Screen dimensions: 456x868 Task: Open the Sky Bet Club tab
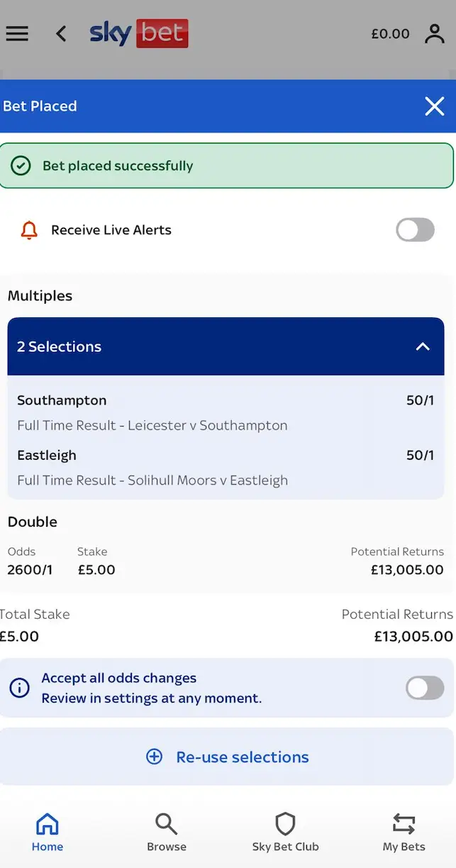tap(286, 832)
